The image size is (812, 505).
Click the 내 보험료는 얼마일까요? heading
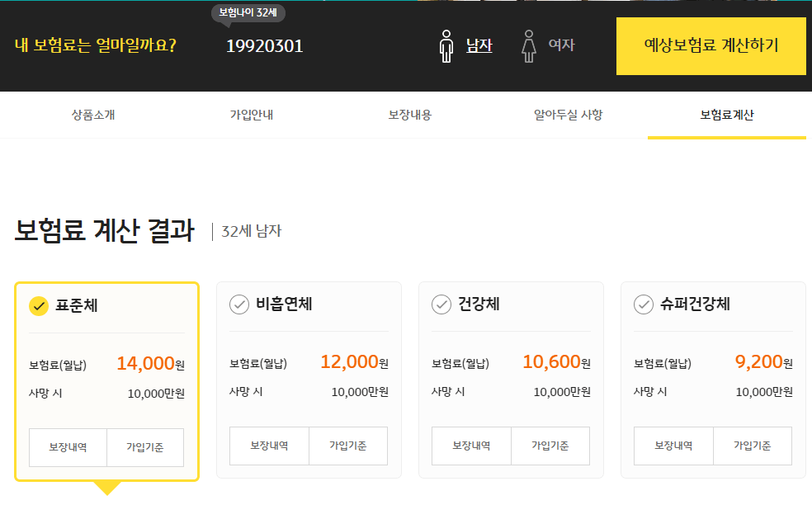coord(96,45)
